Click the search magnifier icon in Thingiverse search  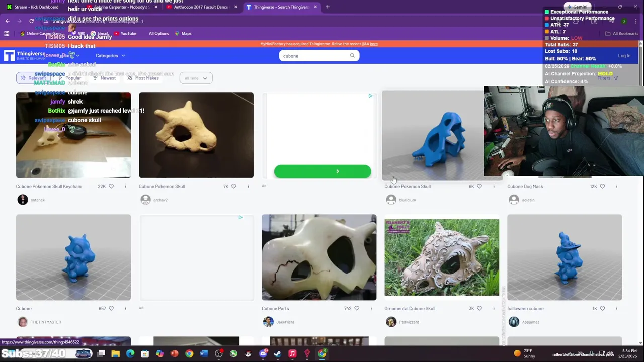click(x=352, y=56)
